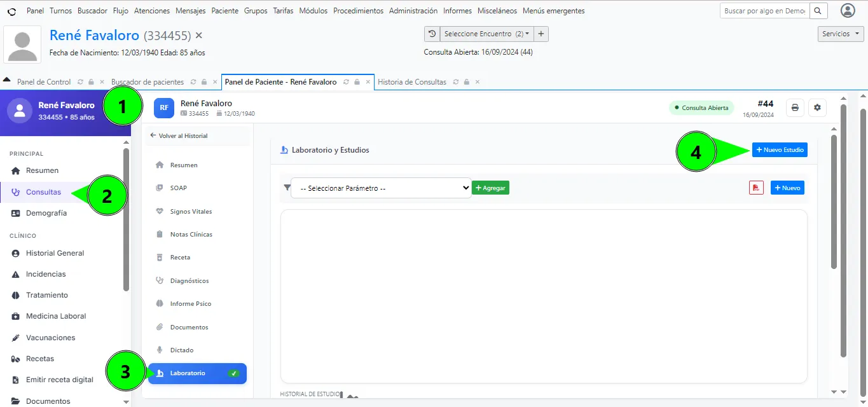The width and height of the screenshot is (868, 407).
Task: Collapse tab bar with the up triangle
Action: 7,80
